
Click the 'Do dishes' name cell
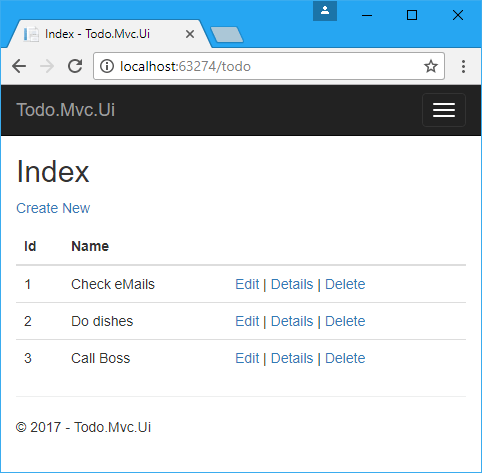pos(102,321)
